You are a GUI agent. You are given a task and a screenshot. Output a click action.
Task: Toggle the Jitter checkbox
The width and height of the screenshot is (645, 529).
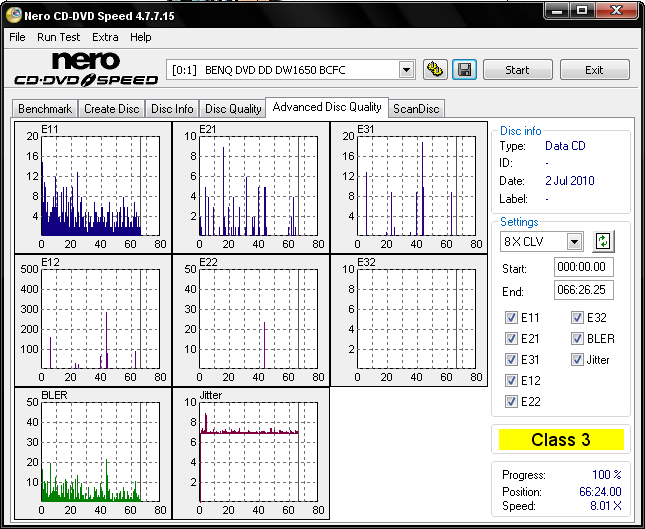pos(577,360)
